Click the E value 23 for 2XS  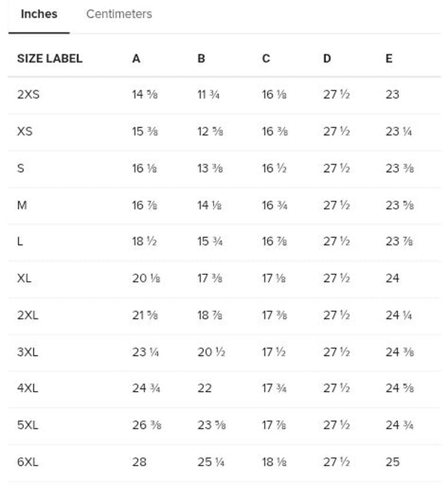tap(393, 95)
